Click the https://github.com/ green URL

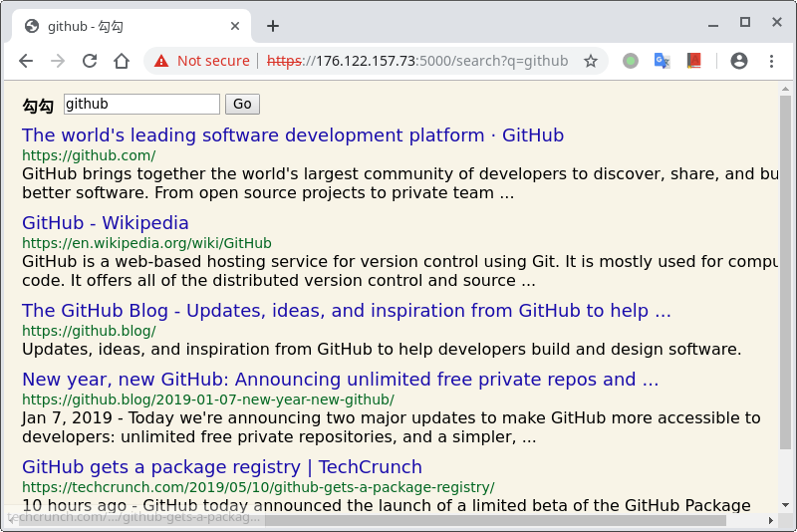pyautogui.click(x=89, y=155)
